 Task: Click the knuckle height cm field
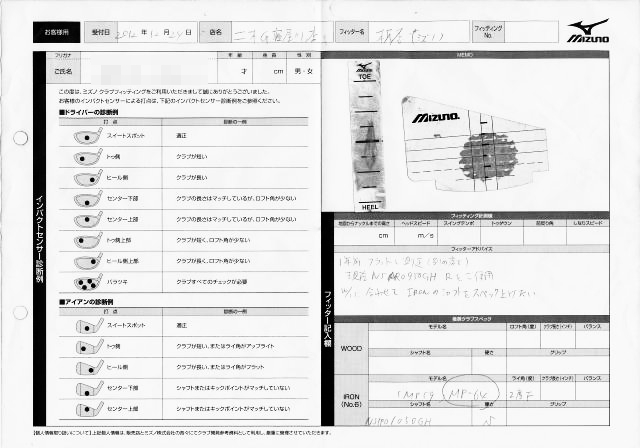click(x=364, y=236)
